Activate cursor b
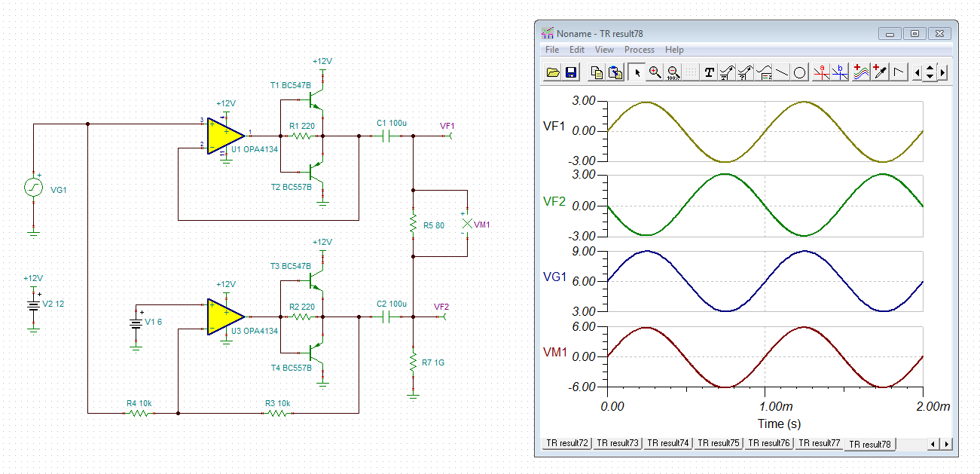This screenshot has height=474, width=980. pos(840,72)
